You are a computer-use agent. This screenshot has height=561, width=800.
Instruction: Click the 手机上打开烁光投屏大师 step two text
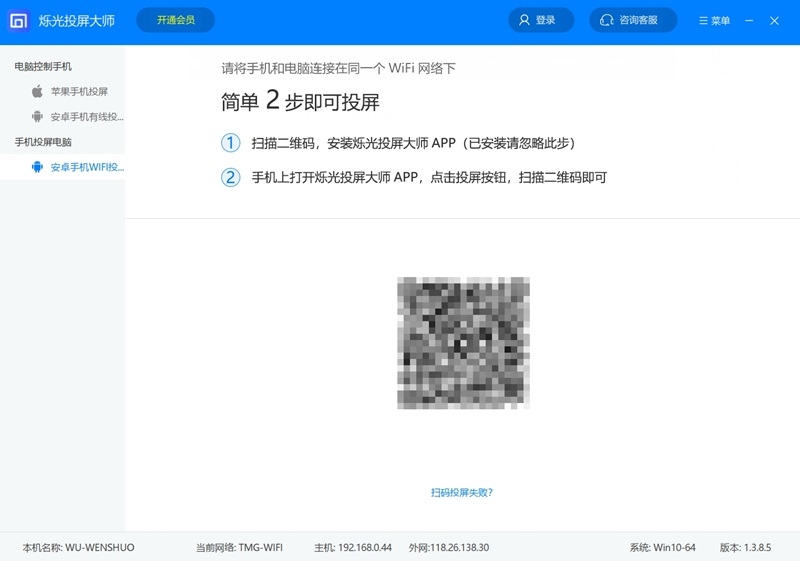[x=429, y=177]
